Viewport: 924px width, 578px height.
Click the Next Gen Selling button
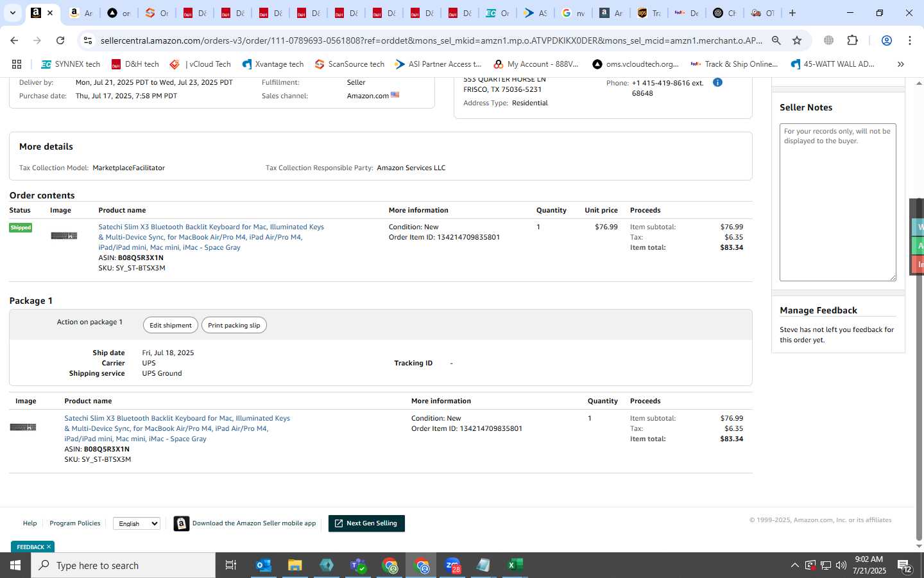click(x=366, y=523)
